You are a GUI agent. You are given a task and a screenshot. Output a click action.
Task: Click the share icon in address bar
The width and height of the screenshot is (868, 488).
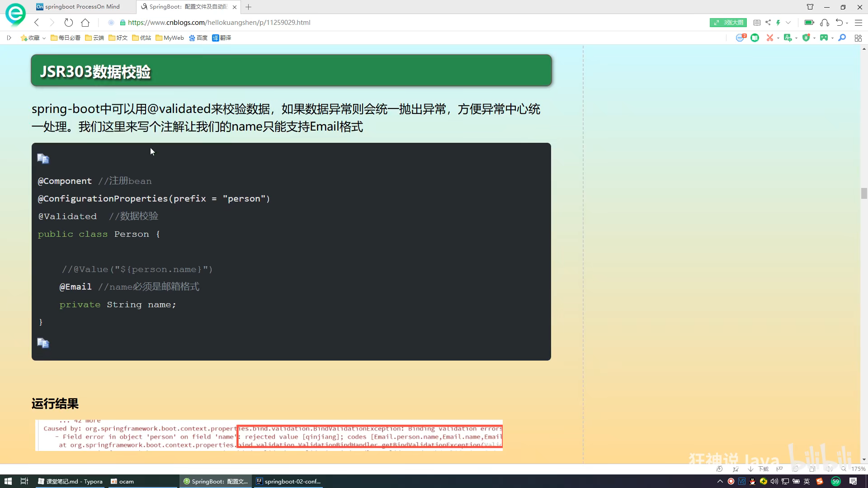pos(768,23)
